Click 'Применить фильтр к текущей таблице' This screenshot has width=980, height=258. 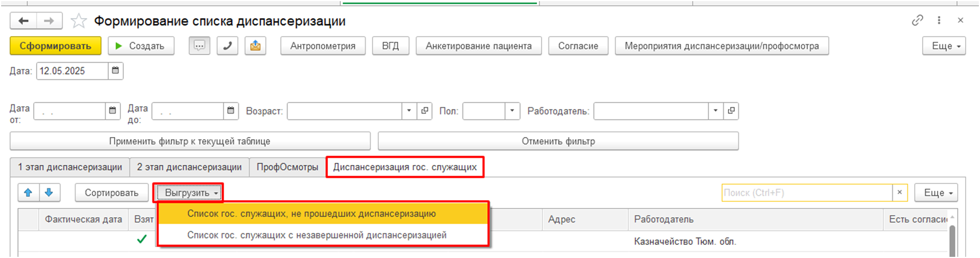coord(190,141)
